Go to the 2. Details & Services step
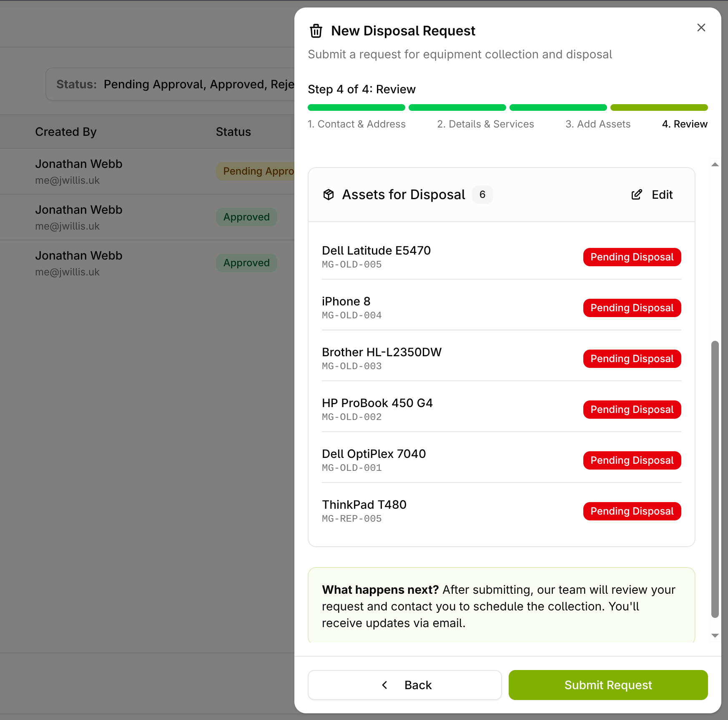This screenshot has height=720, width=728. [x=485, y=124]
